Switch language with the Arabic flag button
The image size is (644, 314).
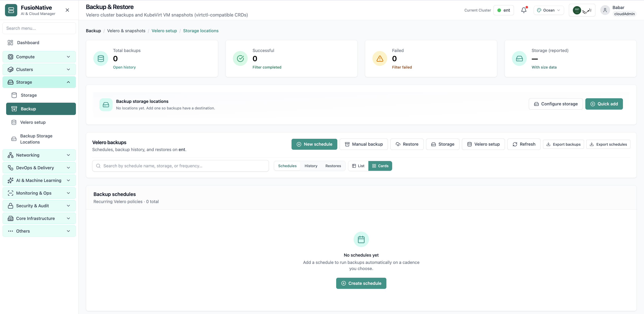pyautogui.click(x=582, y=10)
